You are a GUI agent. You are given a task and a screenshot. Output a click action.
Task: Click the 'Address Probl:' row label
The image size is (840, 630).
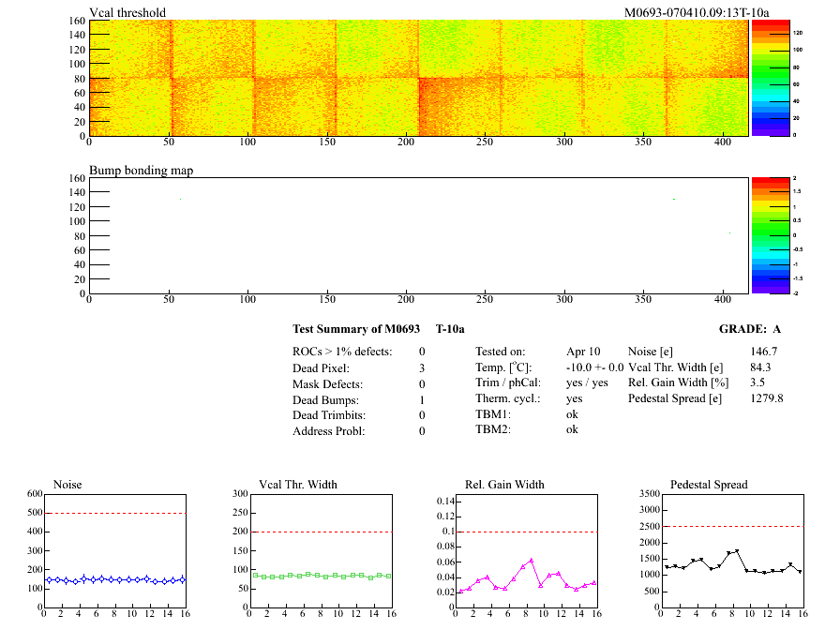[x=330, y=431]
